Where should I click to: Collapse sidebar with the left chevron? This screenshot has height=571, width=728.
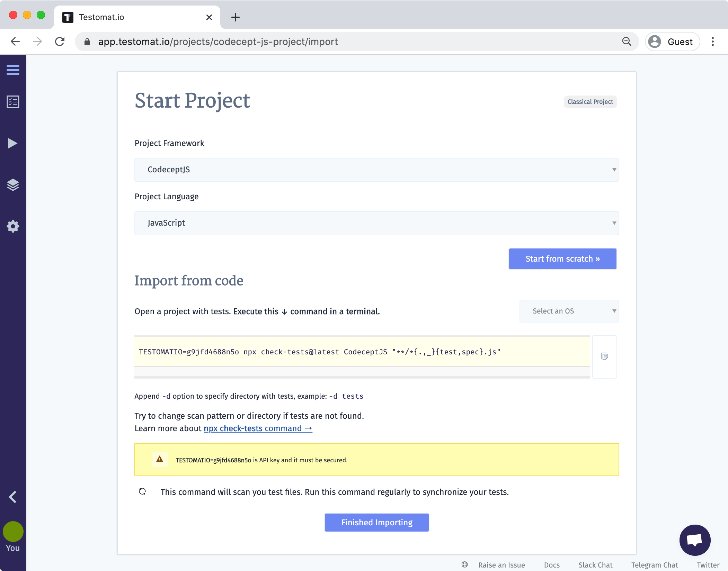pyautogui.click(x=13, y=497)
